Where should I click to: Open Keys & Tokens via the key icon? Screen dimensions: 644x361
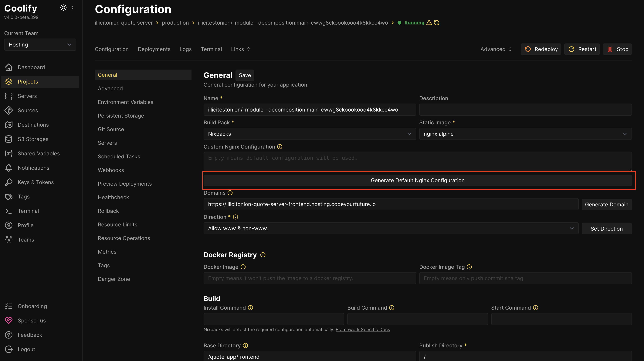click(x=9, y=182)
